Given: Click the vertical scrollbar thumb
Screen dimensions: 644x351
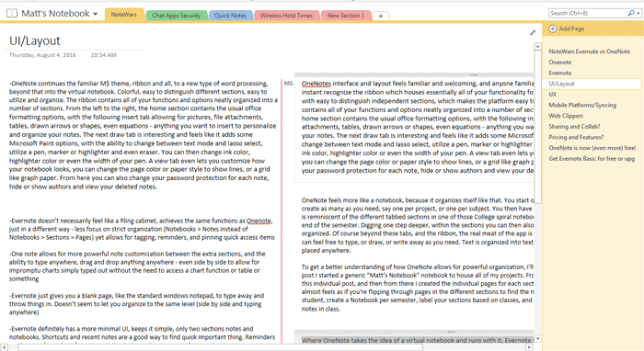Looking at the screenshot, I should pos(537,126).
